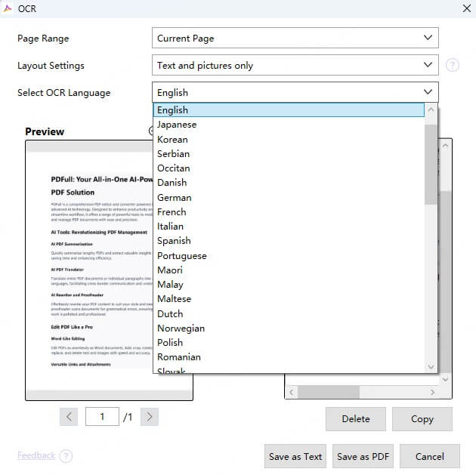Expand the Page Range dropdown
Screen dimensions: 476x475
295,38
